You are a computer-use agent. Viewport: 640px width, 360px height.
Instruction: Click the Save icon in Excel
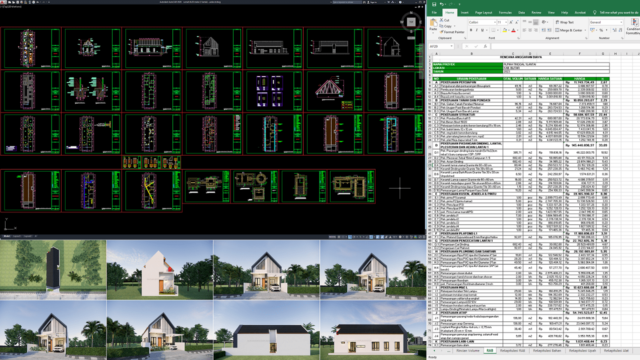point(434,4)
